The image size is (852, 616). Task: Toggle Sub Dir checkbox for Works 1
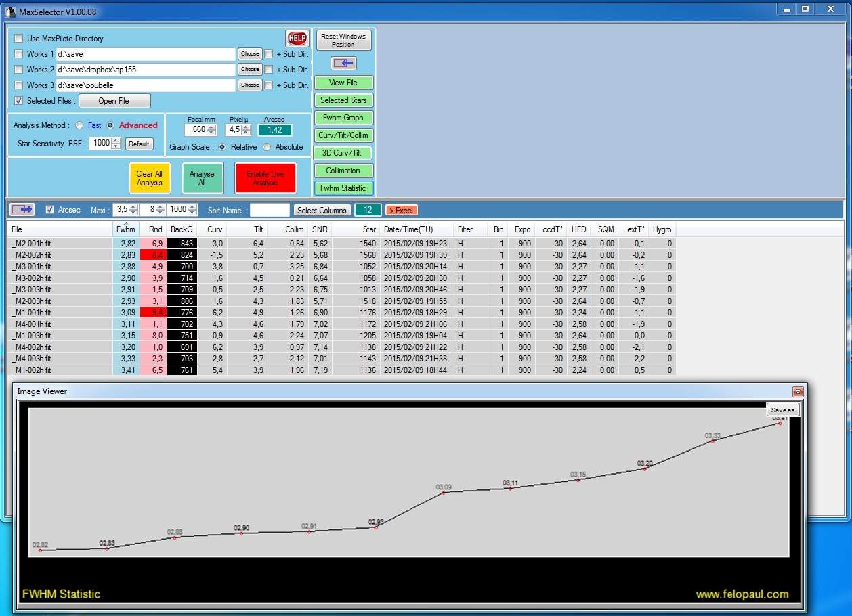(269, 53)
